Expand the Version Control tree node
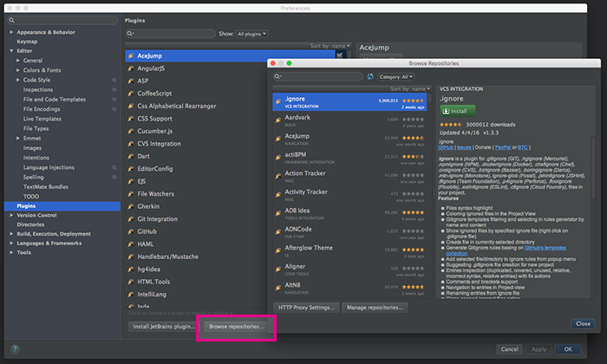The width and height of the screenshot is (607, 364). pyautogui.click(x=11, y=215)
